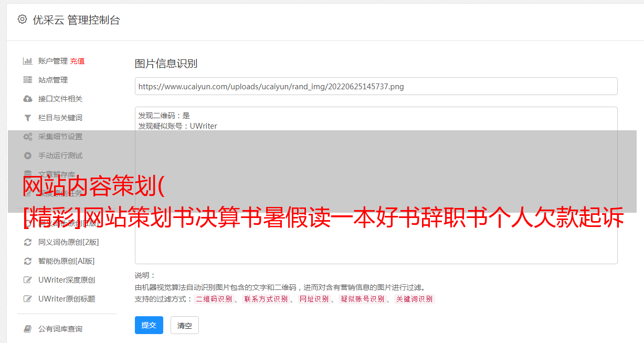Viewport: 644px width, 343px height.
Task: Click the play circle icon for 手动运行测试
Action: coord(28,155)
